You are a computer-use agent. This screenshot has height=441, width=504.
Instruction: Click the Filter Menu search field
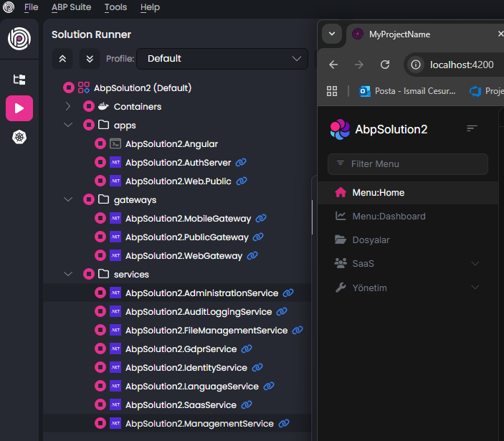(407, 164)
